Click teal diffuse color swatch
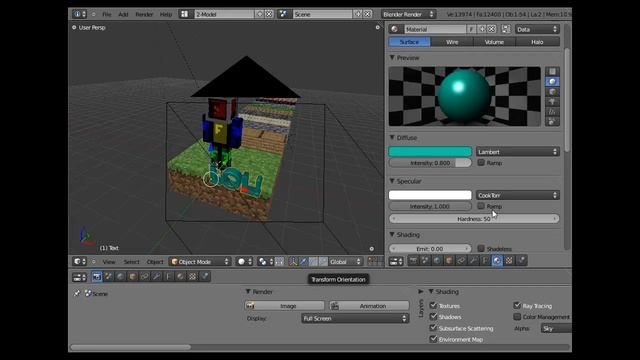This screenshot has height=360, width=640. point(430,152)
